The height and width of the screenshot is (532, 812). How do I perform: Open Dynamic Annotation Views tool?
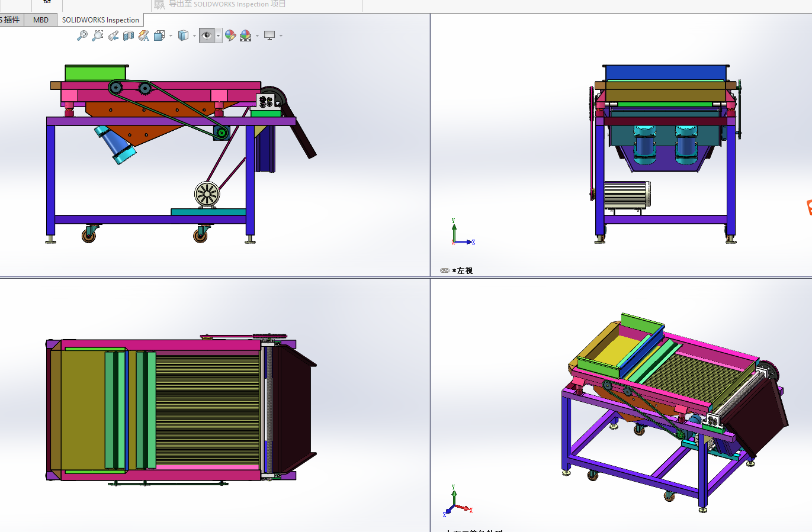coord(144,36)
